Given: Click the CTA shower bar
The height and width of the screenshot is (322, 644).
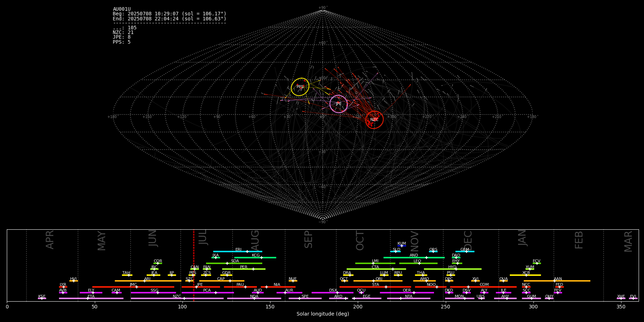Looking at the screenshot, I should click(376, 269).
